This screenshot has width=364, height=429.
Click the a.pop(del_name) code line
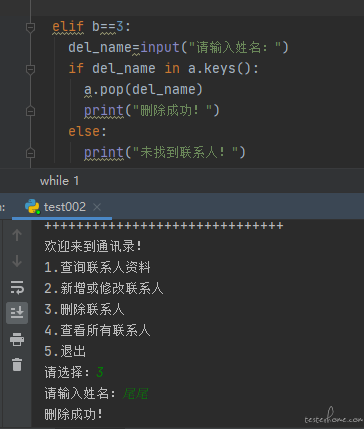tap(143, 90)
